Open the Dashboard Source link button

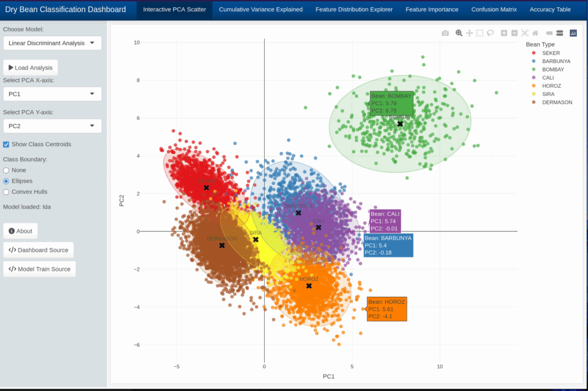coord(38,250)
